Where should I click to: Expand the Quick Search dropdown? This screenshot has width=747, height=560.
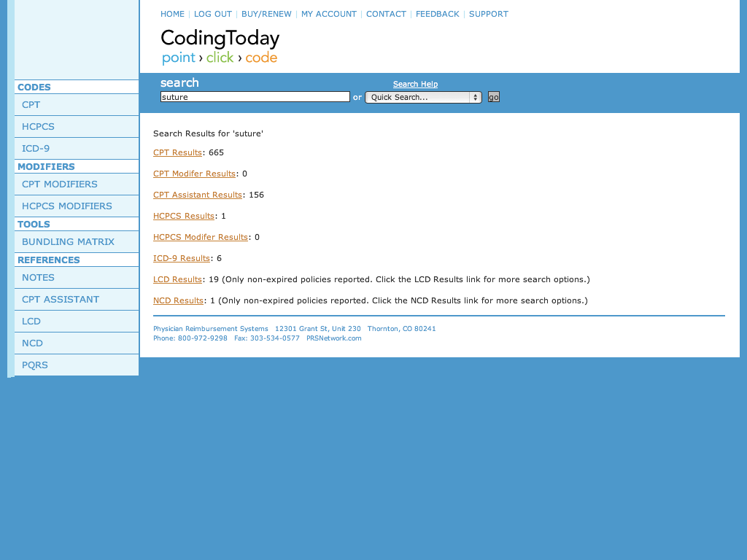point(423,97)
